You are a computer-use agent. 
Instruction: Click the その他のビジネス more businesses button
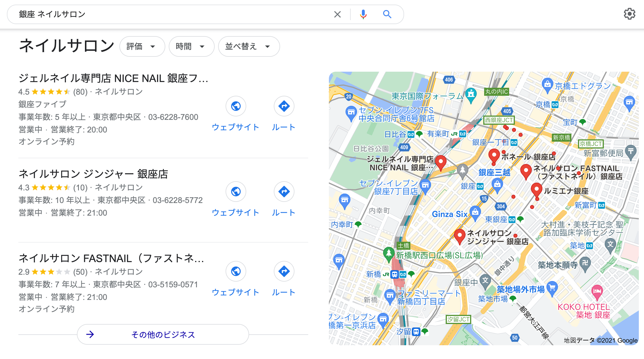point(163,334)
